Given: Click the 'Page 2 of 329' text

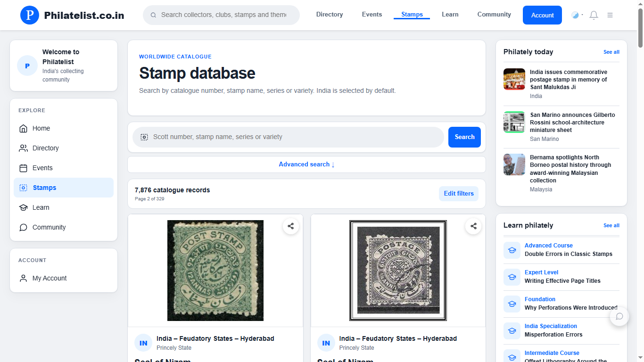Looking at the screenshot, I should [x=149, y=199].
